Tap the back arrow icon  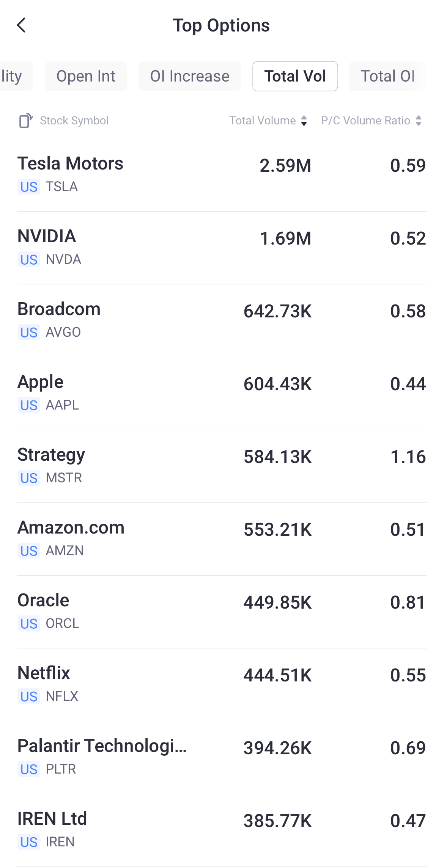coord(22,25)
